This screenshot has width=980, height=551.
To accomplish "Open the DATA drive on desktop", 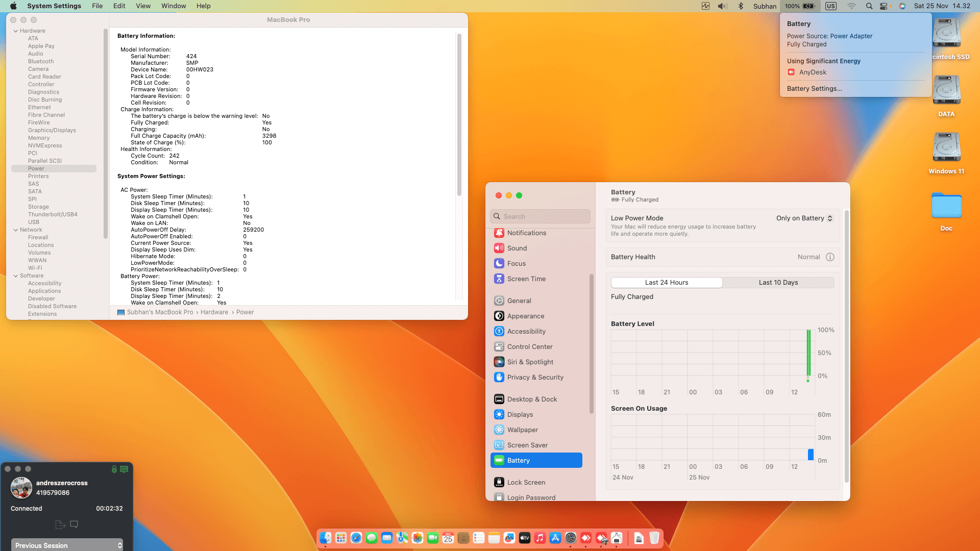I will 946,96.
